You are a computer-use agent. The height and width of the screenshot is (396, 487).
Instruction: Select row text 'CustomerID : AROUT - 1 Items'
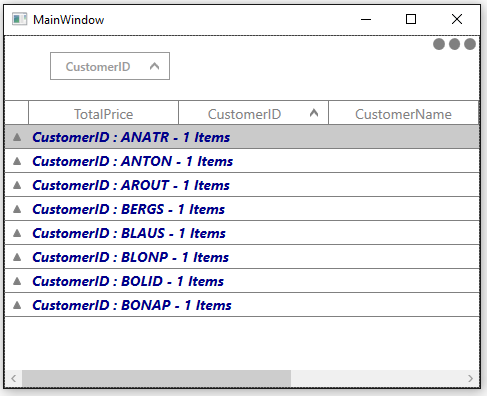coord(131,185)
